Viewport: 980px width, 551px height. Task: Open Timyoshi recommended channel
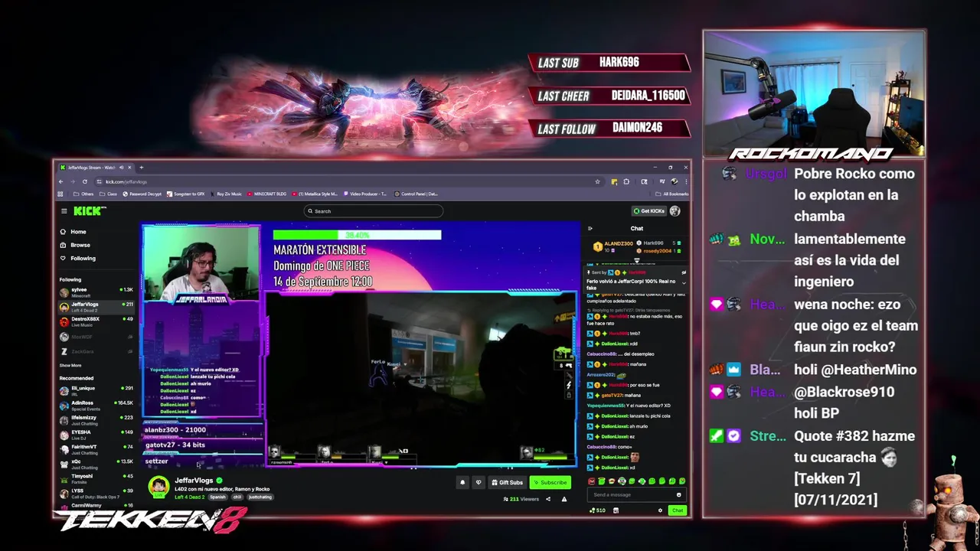tap(96, 478)
